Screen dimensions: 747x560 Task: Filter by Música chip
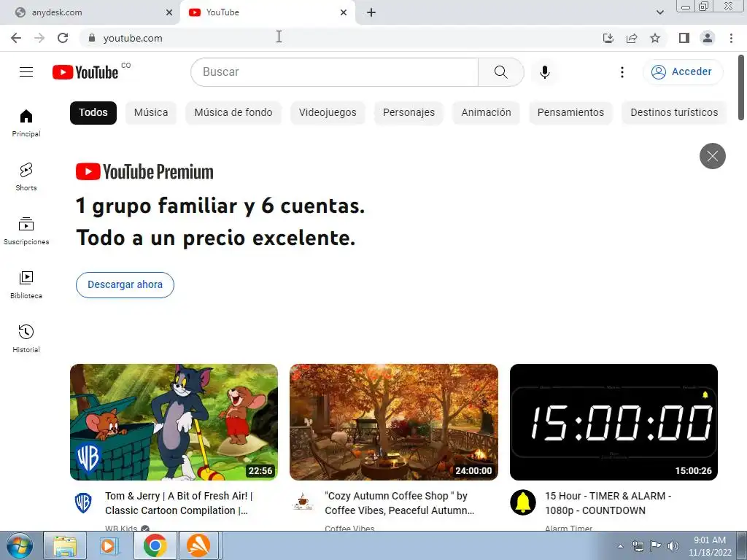[151, 113]
